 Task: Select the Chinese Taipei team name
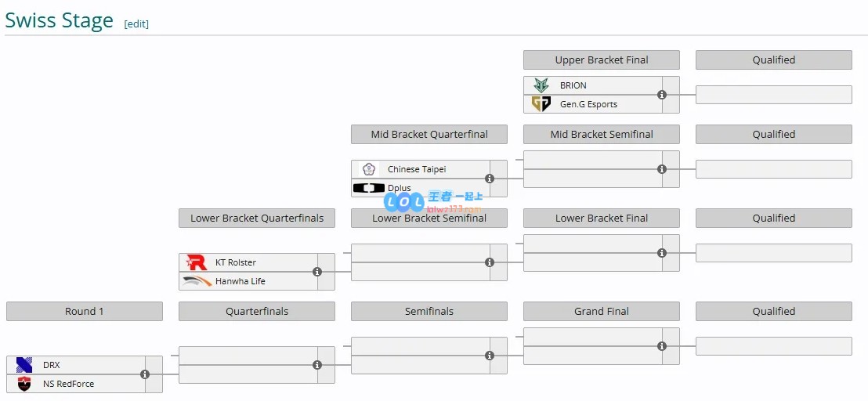click(416, 169)
